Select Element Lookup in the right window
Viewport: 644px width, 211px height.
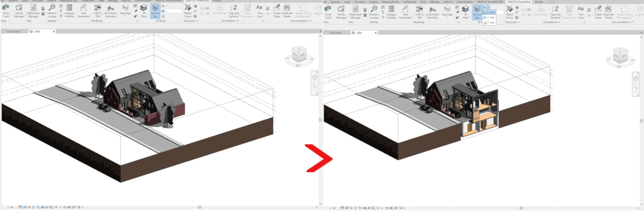point(374,12)
